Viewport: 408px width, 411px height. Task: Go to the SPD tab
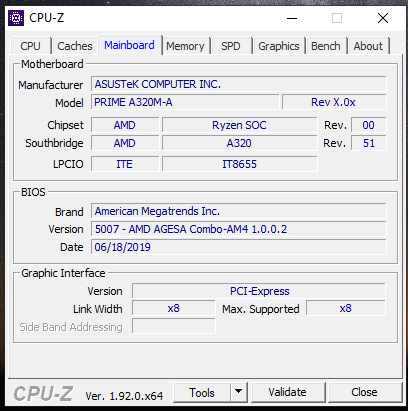(x=231, y=46)
